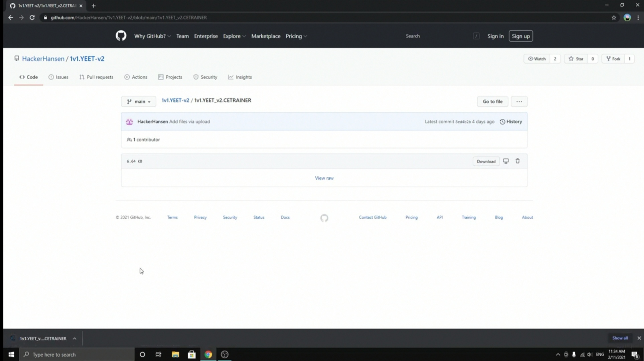
Task: Click the OBS icon on the taskbar
Action: click(225, 354)
